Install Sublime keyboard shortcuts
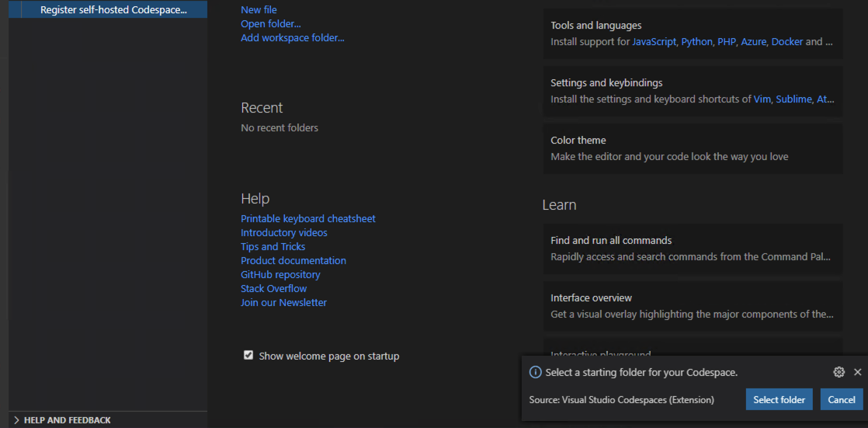Image resolution: width=868 pixels, height=428 pixels. tap(793, 99)
